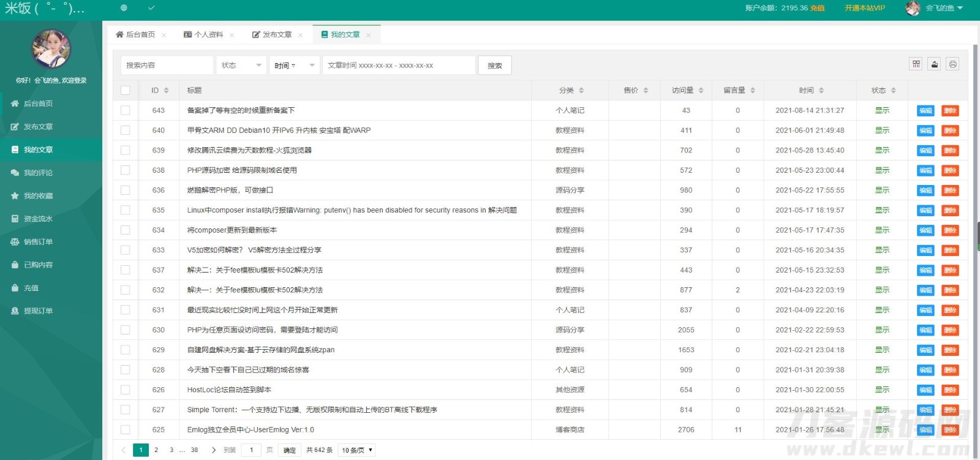This screenshot has height=460, width=980.
Task: Click the export icon in table toolbar
Action: coord(934,64)
